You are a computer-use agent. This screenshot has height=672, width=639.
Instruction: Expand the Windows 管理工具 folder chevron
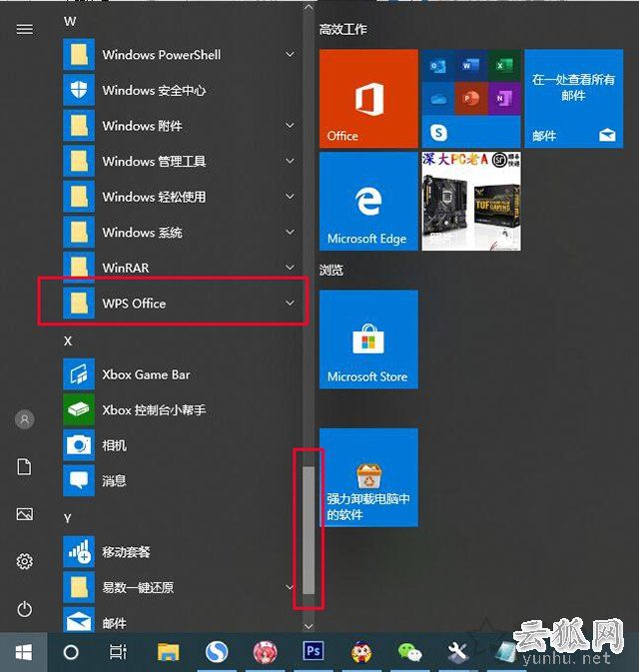[x=291, y=161]
